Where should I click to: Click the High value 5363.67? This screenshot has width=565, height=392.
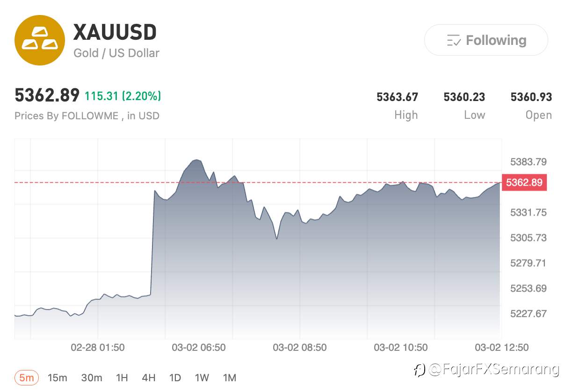397,97
